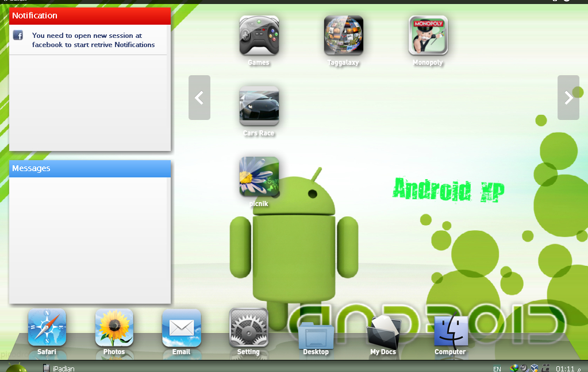
Task: Click the volume speaker tray icon
Action: click(x=524, y=368)
